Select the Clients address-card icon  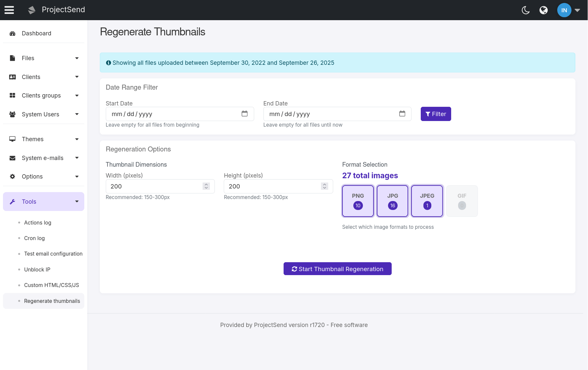(x=12, y=77)
